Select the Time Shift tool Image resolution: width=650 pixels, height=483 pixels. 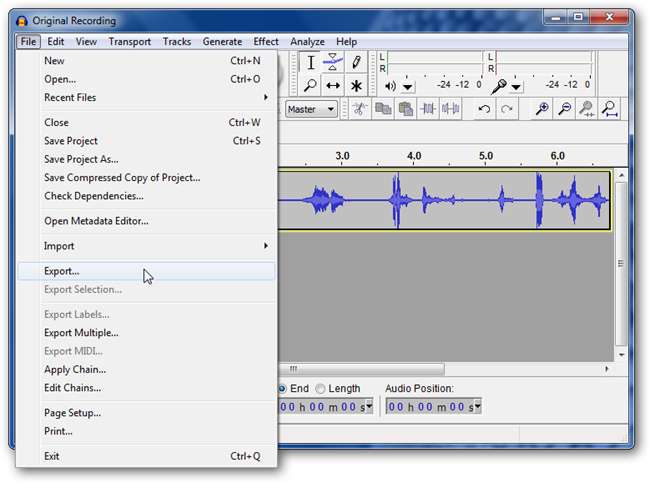[333, 86]
